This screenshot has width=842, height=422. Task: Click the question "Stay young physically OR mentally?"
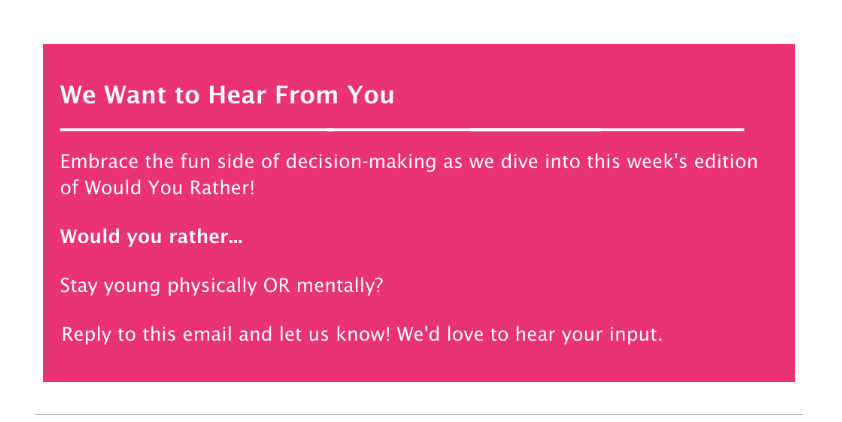[222, 286]
